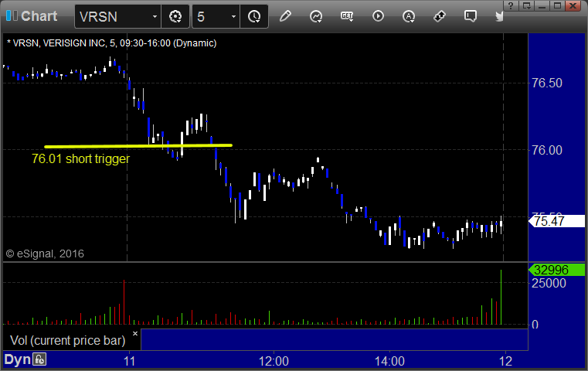The image size is (588, 371).
Task: Click the '76.01 short trigger' annotation text
Action: point(80,158)
